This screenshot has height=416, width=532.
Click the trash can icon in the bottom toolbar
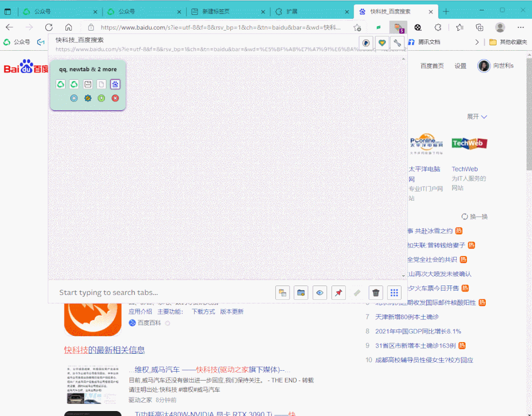(376, 293)
